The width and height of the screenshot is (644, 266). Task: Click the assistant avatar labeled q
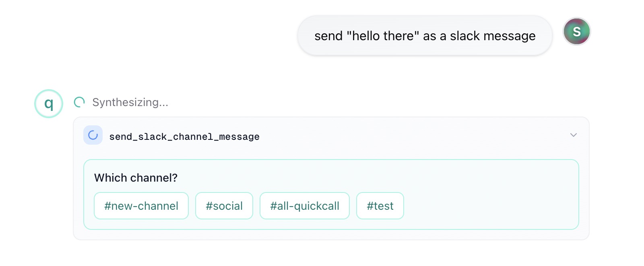pos(49,104)
